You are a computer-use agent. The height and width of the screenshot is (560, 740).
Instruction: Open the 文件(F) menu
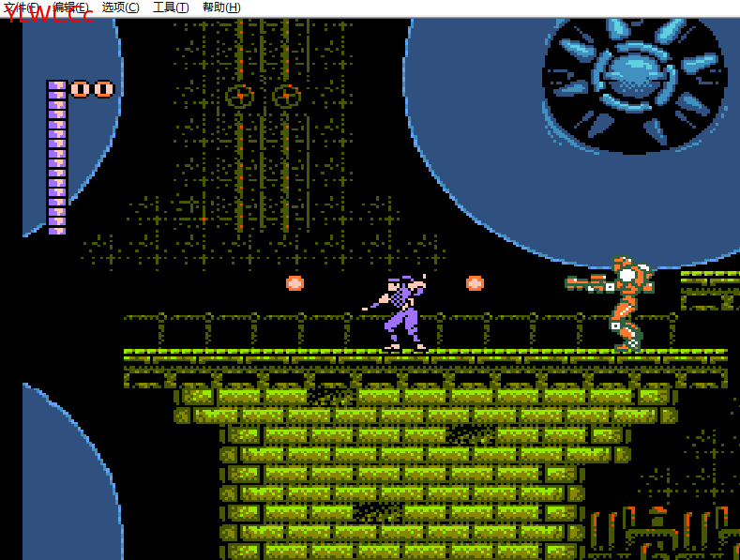[x=23, y=8]
